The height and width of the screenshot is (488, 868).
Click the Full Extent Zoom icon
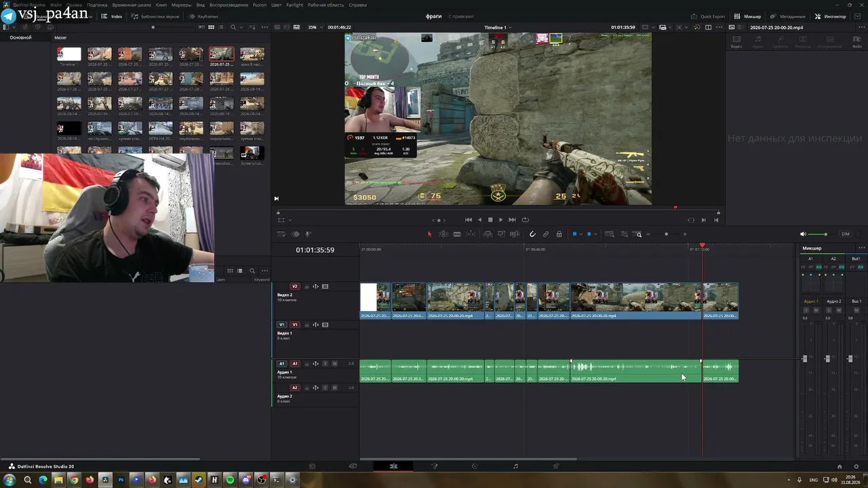point(609,234)
